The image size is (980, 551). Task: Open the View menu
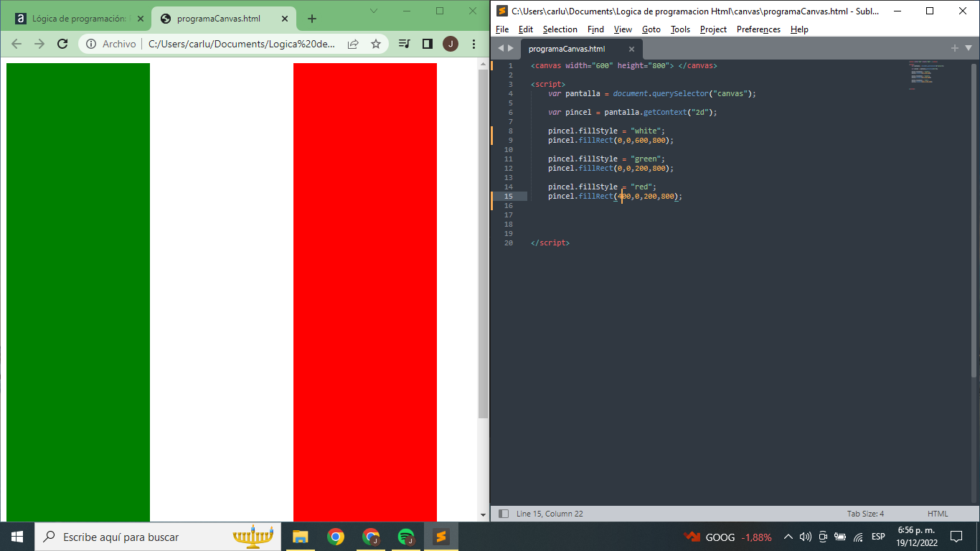coord(623,29)
